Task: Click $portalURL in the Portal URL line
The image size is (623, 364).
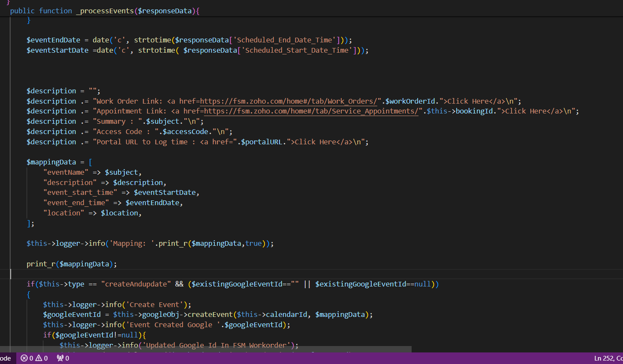Action: tap(262, 142)
